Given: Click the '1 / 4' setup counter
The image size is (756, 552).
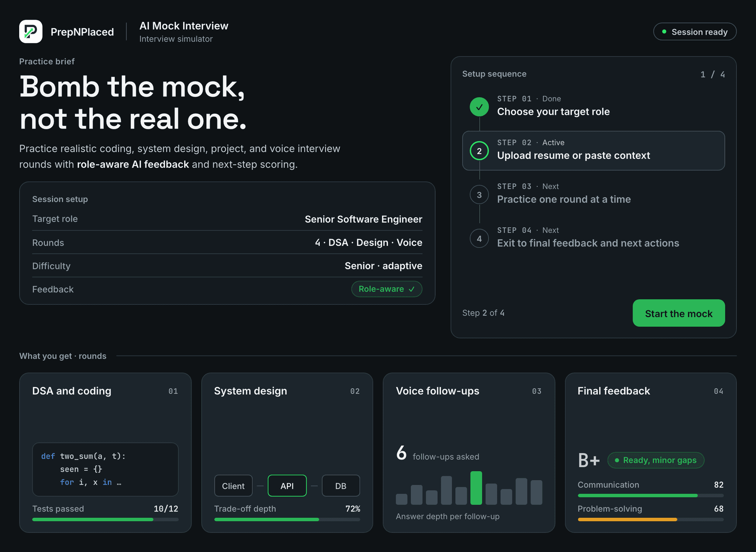Looking at the screenshot, I should pyautogui.click(x=712, y=75).
